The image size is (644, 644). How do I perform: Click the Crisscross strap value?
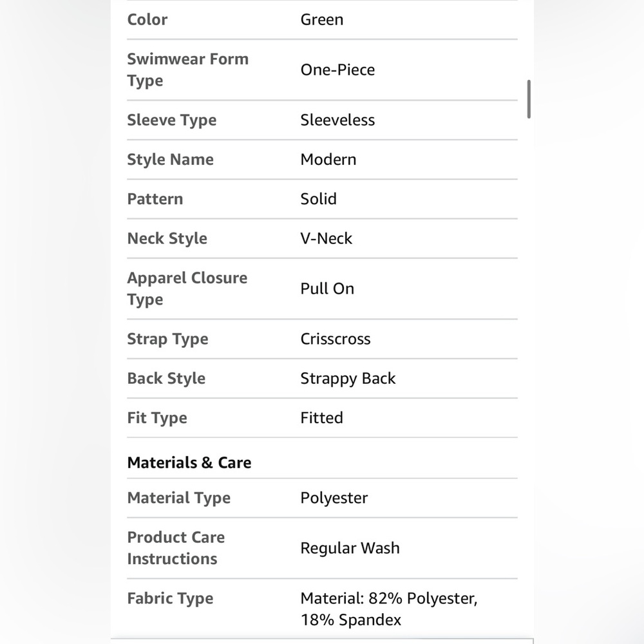pos(335,339)
